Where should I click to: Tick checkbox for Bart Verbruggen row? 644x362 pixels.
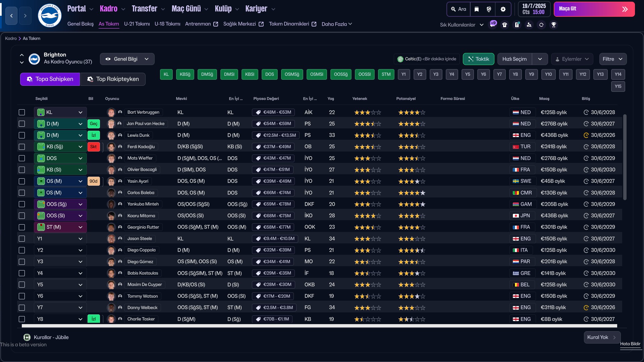(22, 112)
